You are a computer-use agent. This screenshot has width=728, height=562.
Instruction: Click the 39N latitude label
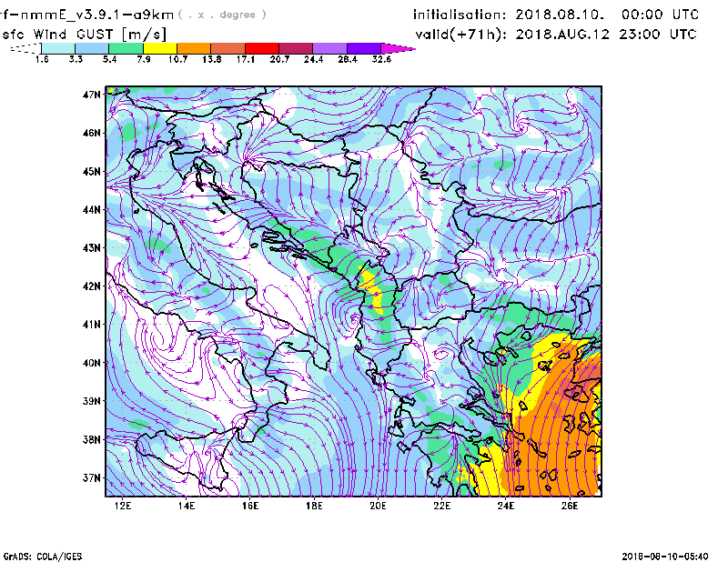(92, 401)
